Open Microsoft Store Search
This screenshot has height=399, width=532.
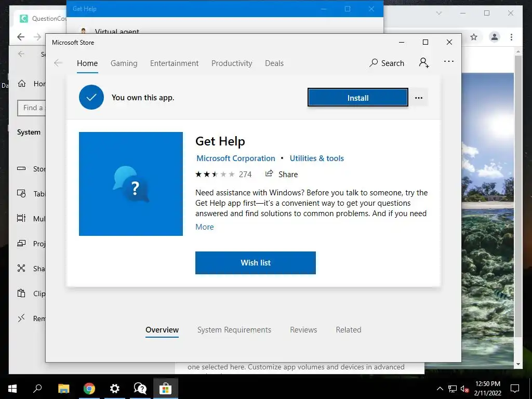387,63
